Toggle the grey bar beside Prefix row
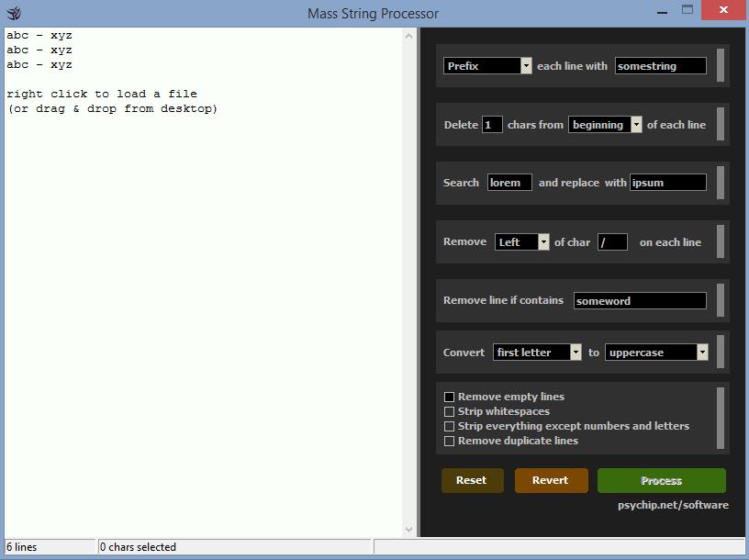This screenshot has height=560, width=749. click(721, 65)
